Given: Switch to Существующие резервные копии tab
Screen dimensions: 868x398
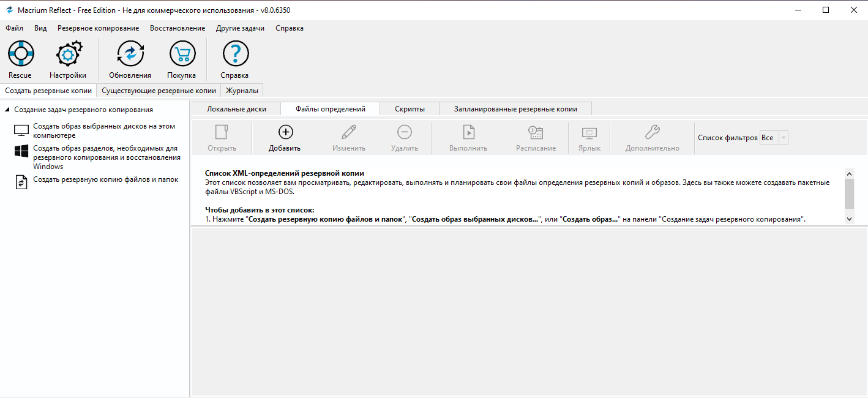Looking at the screenshot, I should pyautogui.click(x=159, y=91).
